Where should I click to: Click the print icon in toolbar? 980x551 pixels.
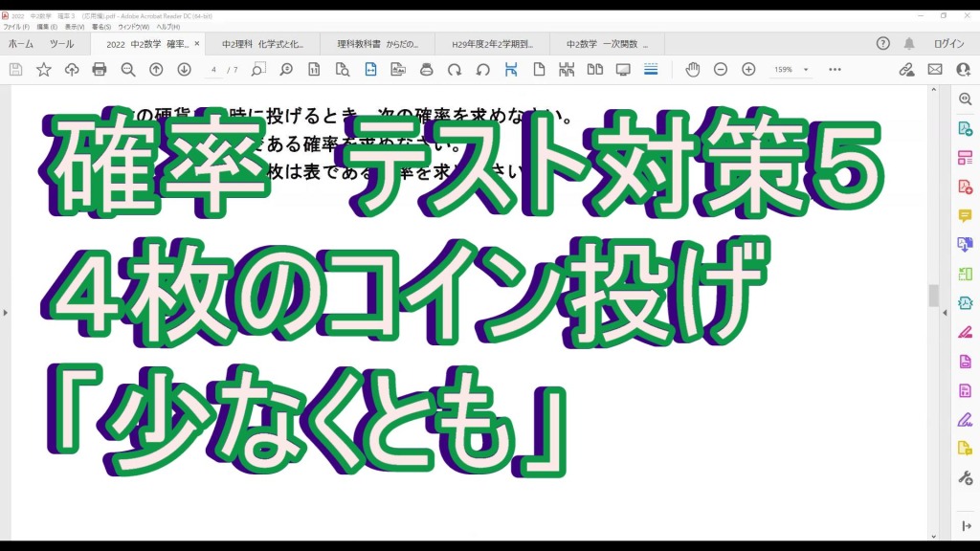100,70
